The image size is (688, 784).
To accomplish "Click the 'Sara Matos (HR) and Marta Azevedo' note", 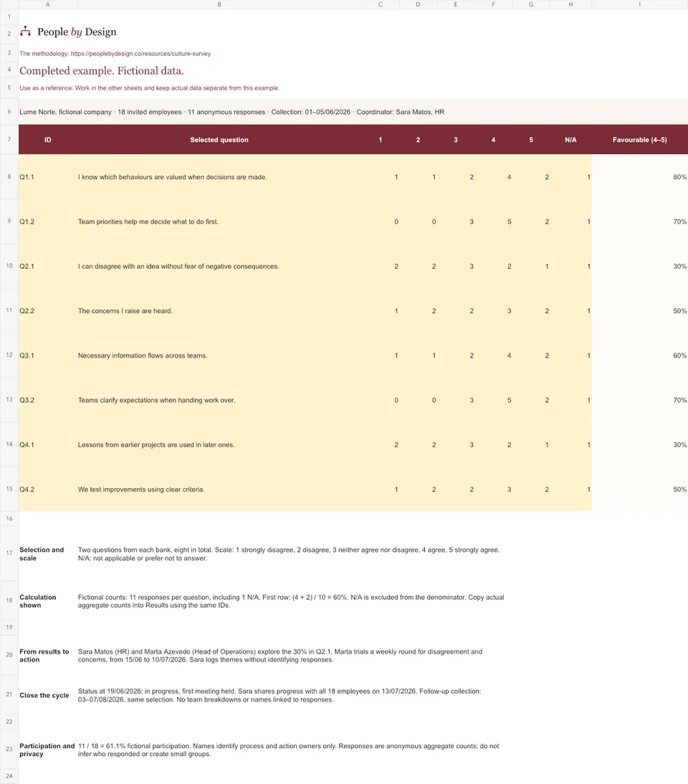I will [280, 656].
